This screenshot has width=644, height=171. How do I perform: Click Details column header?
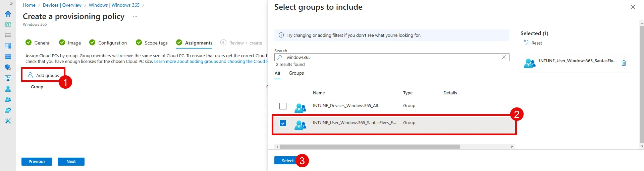(x=450, y=93)
